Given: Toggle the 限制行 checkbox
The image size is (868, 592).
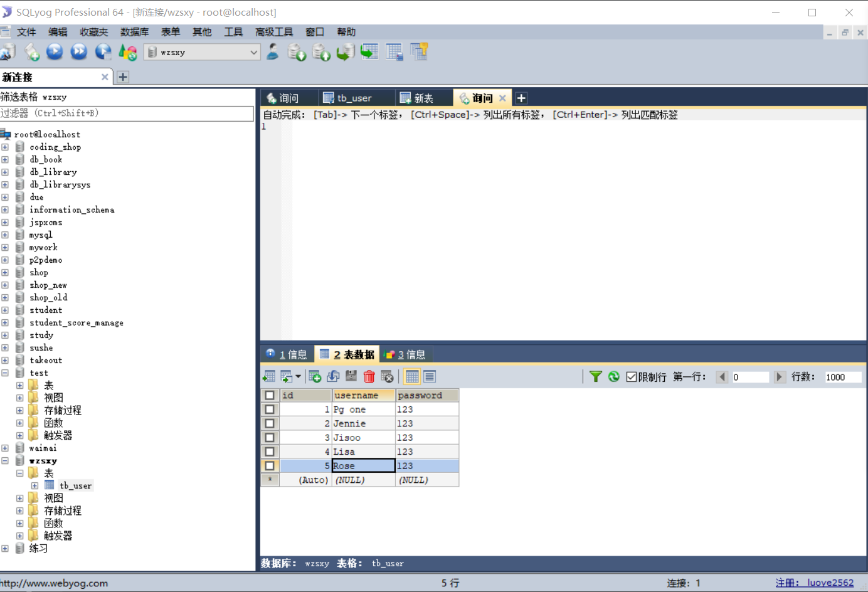Looking at the screenshot, I should tap(632, 377).
